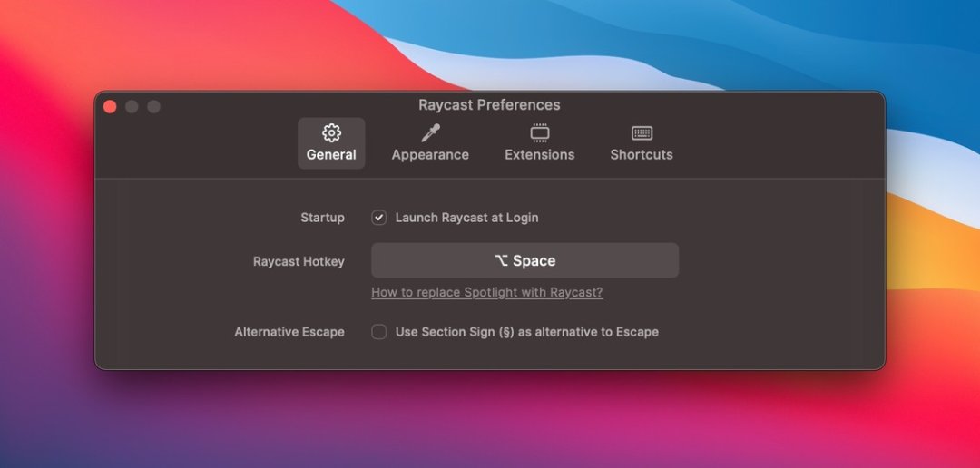The height and width of the screenshot is (468, 980).
Task: Click the 'Raycast Preferences' window title
Action: [489, 105]
